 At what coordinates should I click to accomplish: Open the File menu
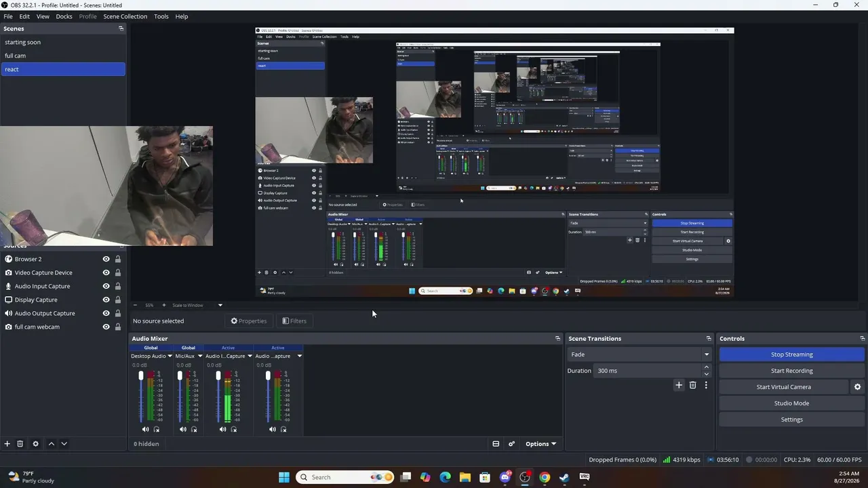click(x=8, y=16)
